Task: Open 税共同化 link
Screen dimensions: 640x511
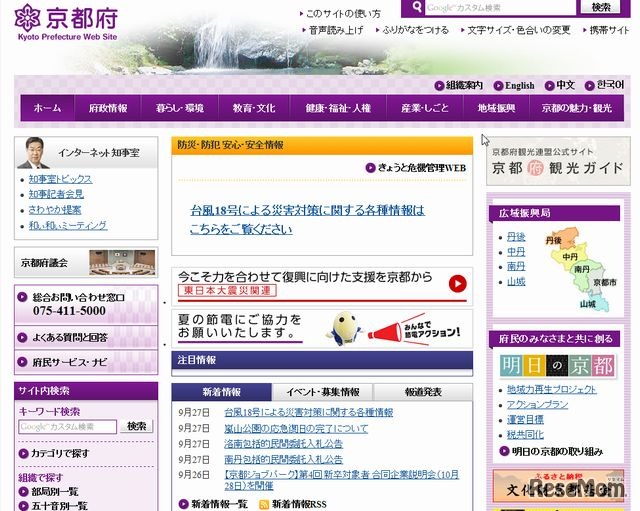Action: click(x=525, y=435)
